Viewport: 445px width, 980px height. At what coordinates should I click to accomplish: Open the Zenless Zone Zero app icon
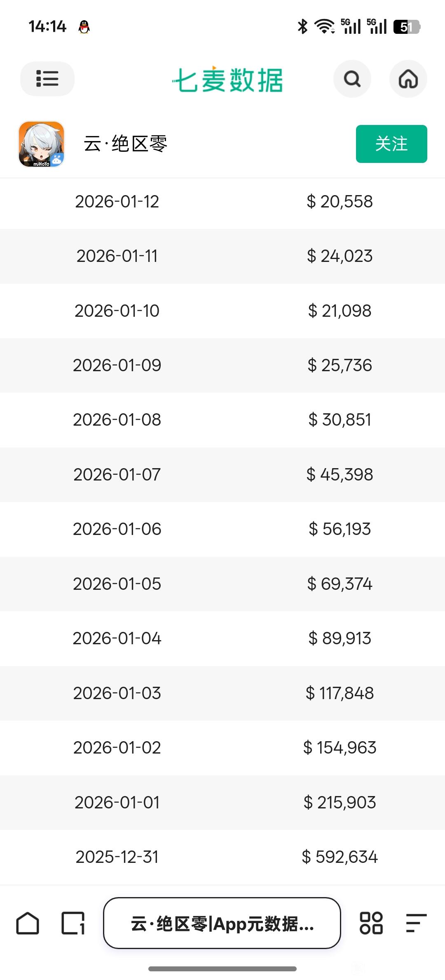(41, 144)
